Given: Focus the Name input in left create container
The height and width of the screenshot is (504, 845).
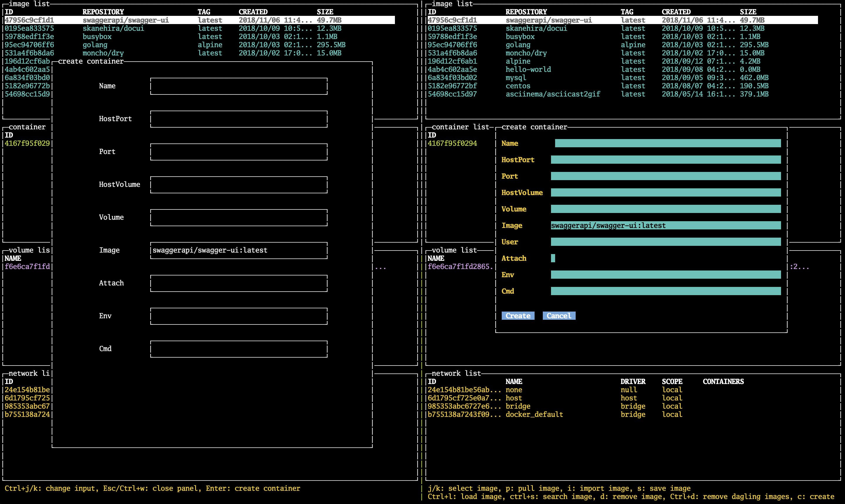Looking at the screenshot, I should point(239,86).
